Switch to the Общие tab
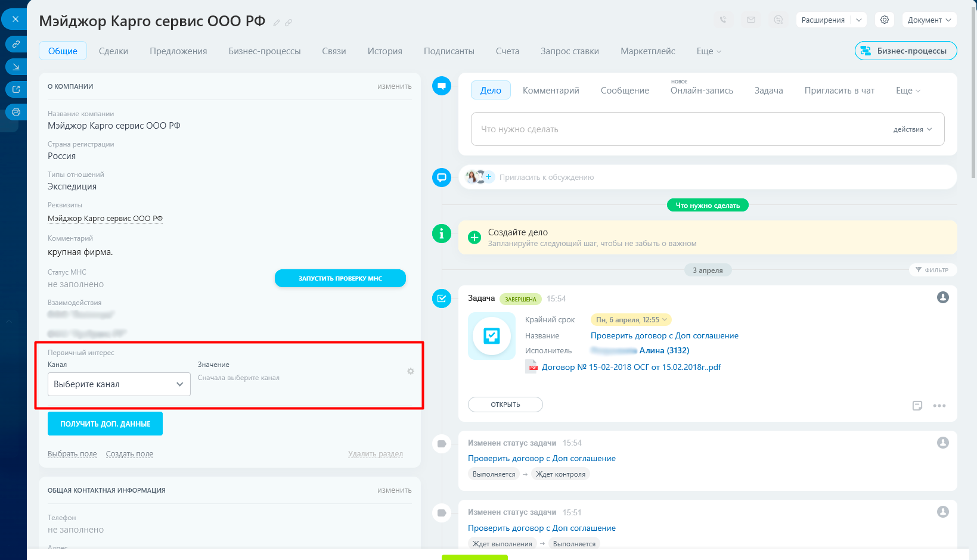Image resolution: width=977 pixels, height=560 pixels. coord(63,51)
